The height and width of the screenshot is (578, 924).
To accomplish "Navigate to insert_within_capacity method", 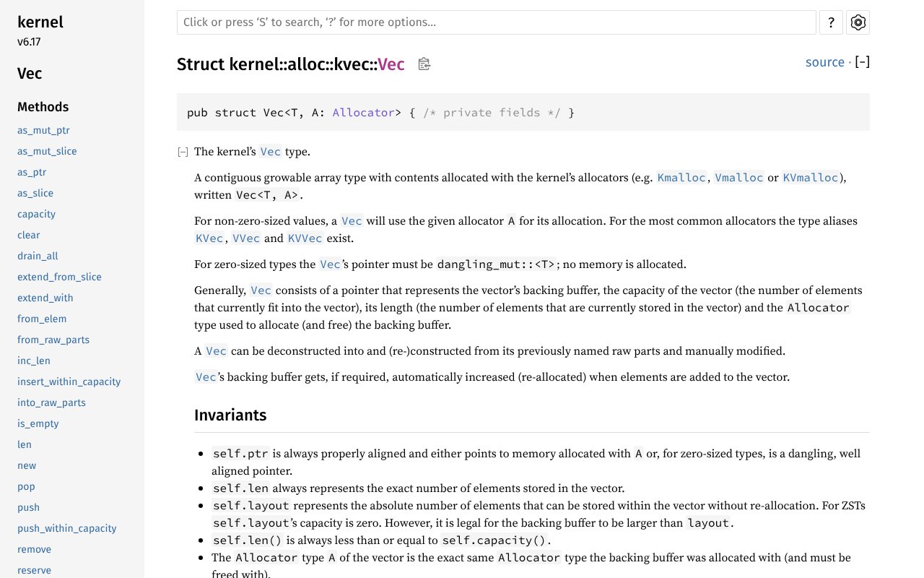I will (69, 381).
